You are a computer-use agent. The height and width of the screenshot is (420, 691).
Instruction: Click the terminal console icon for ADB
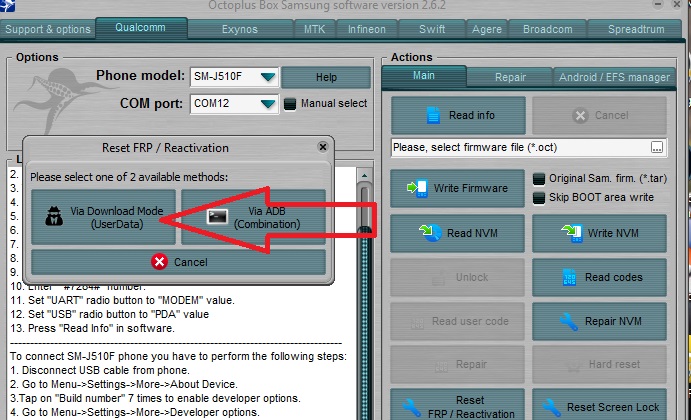pos(217,216)
